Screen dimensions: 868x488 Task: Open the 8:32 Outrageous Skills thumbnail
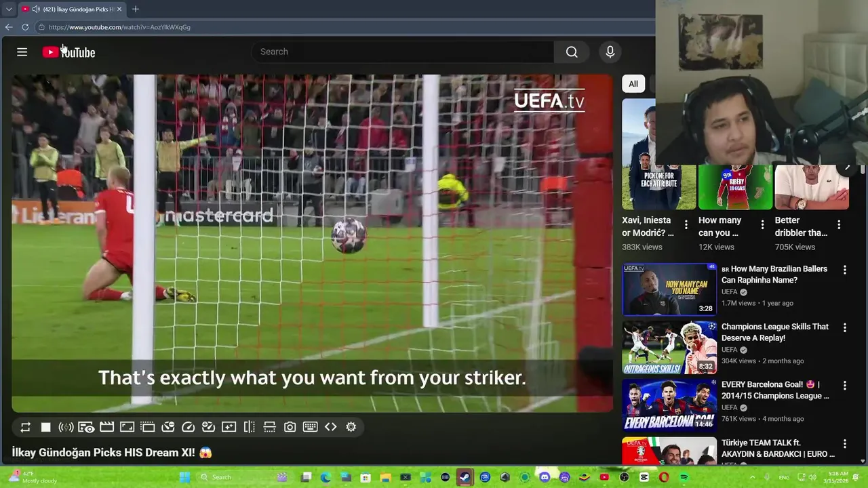669,347
